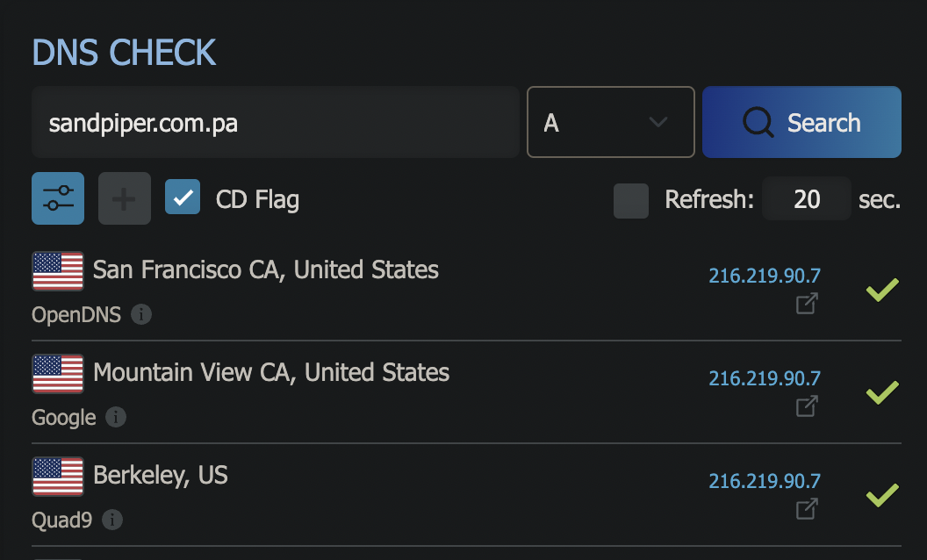Click the refresh seconds field showing 20
Viewport: 927px width, 560px height.
coord(806,199)
